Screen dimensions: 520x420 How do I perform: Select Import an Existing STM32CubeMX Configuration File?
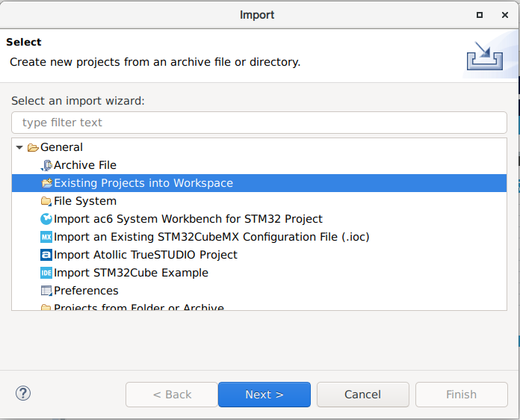point(211,237)
